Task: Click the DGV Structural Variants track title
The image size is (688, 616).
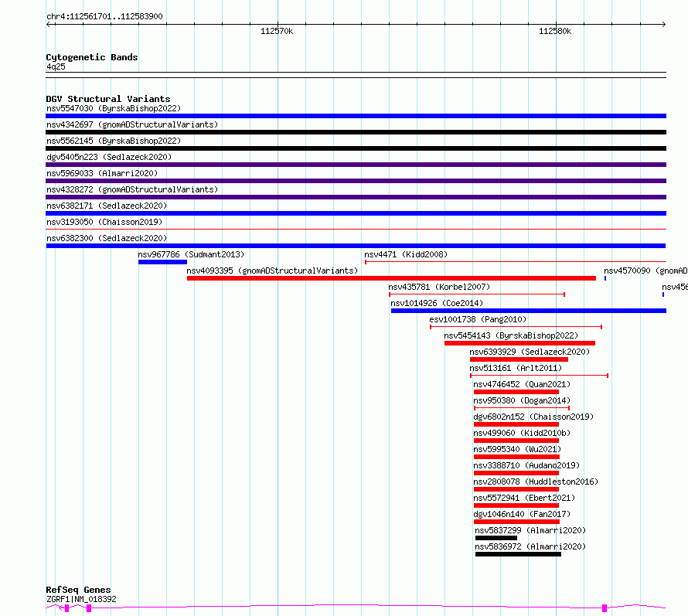Action: 108,99
